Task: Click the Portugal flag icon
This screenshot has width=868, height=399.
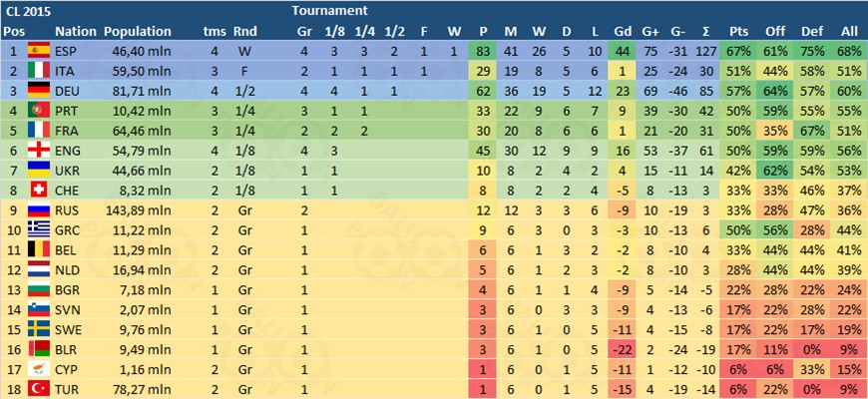Action: [x=40, y=110]
